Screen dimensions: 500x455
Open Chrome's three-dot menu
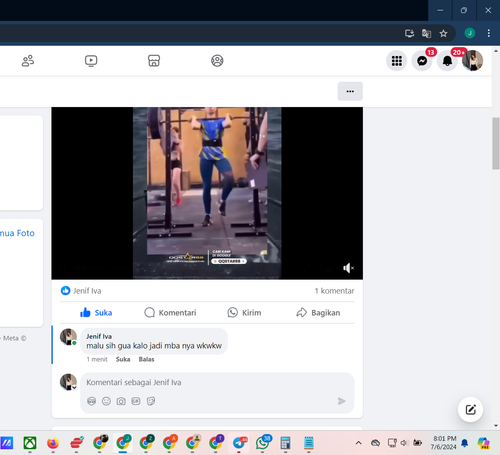489,33
